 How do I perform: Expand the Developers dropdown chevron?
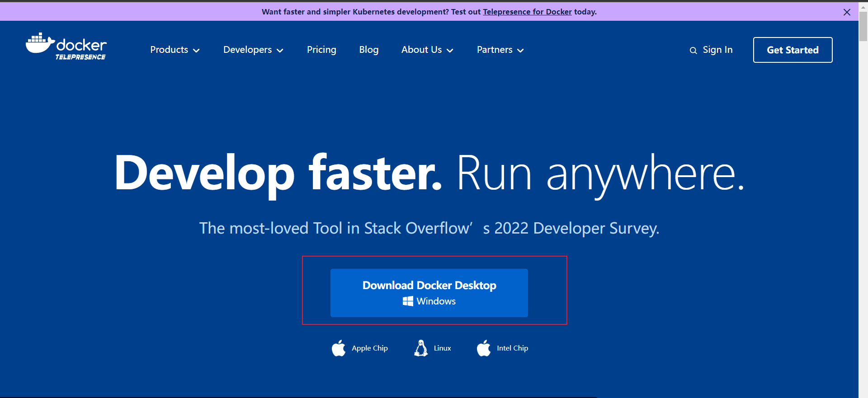pos(280,51)
